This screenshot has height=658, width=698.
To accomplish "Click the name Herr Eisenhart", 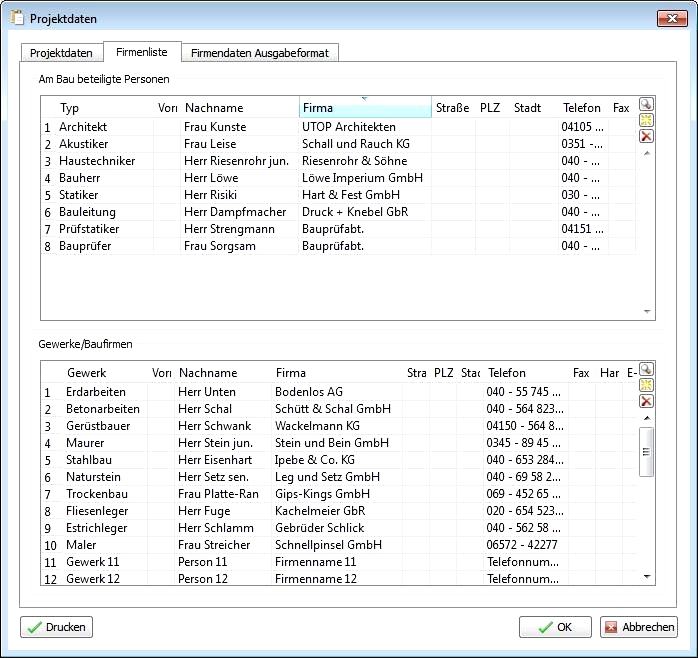I will tap(215, 460).
